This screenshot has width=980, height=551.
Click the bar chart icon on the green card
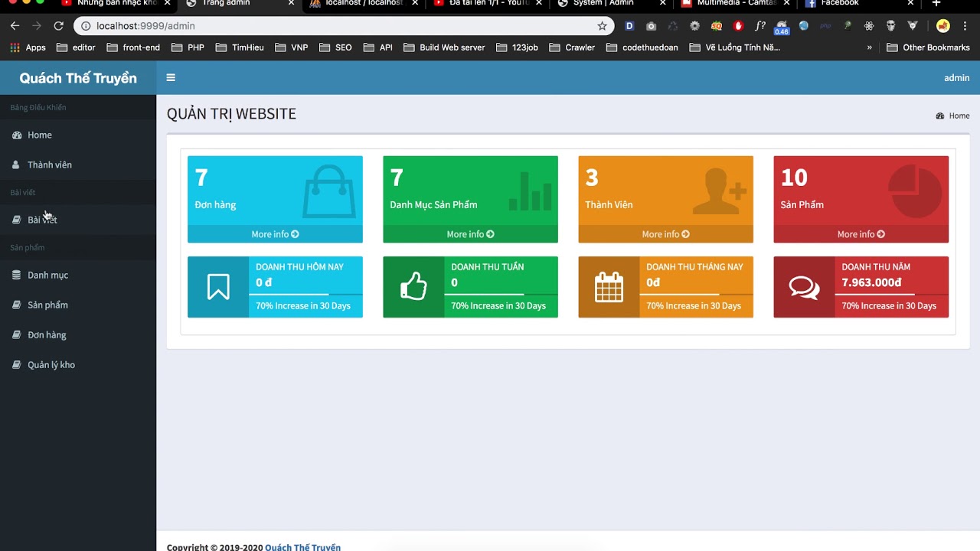pos(530,191)
